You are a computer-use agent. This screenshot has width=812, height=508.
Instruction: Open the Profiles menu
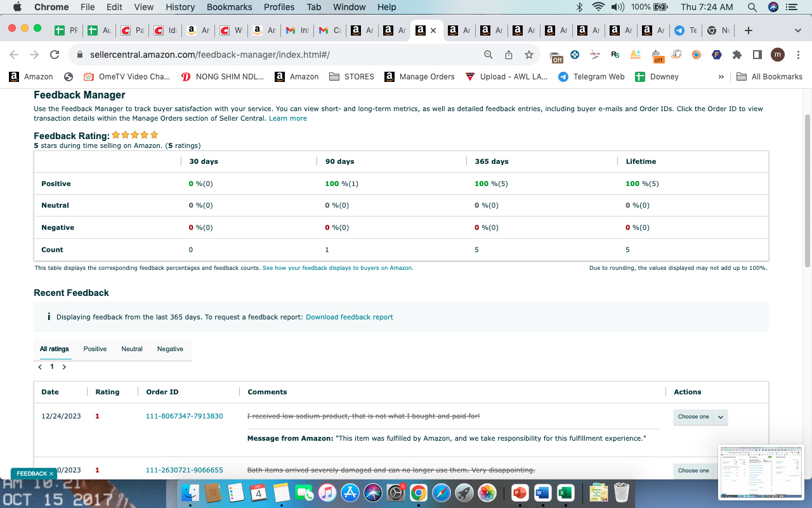pyautogui.click(x=279, y=7)
